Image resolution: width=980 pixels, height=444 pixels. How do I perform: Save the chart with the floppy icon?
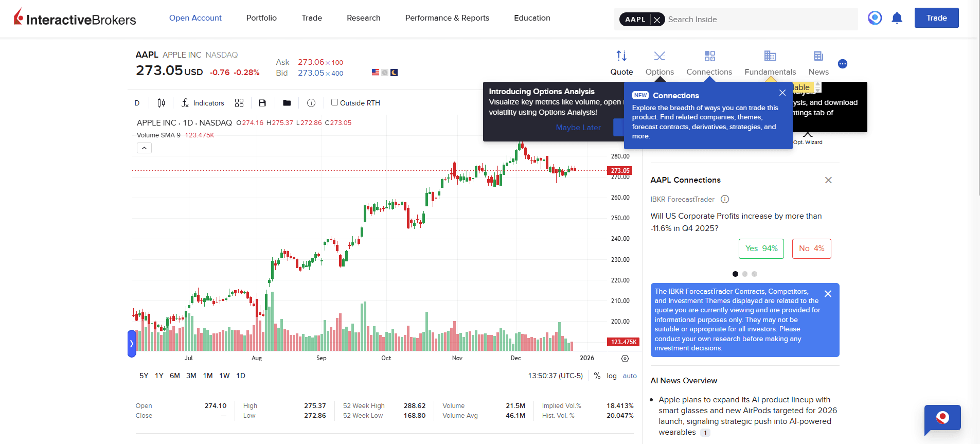click(x=262, y=103)
